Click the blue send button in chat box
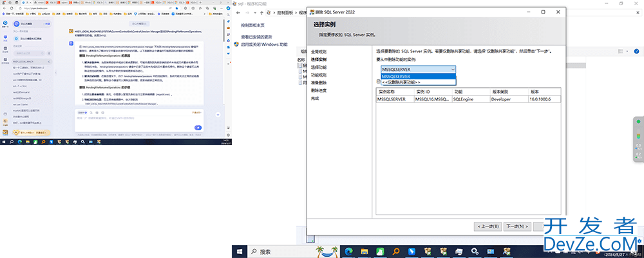The image size is (644, 258). coord(198,128)
